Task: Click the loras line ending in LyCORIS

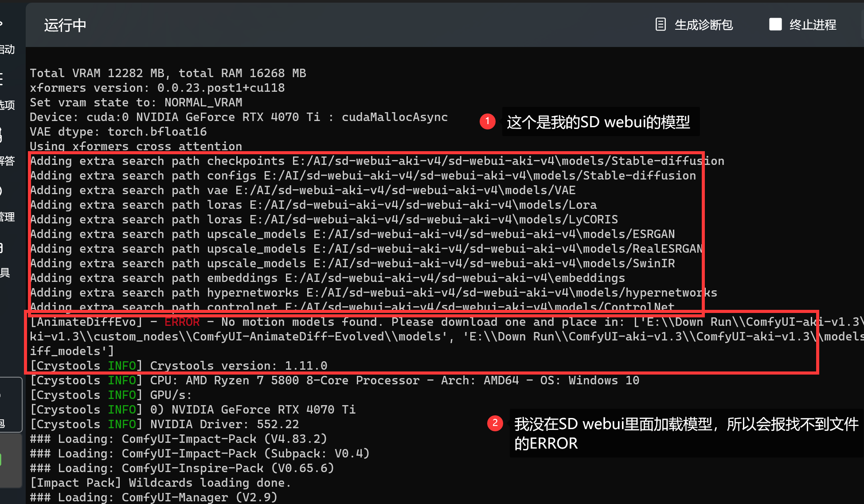Action: pos(324,219)
